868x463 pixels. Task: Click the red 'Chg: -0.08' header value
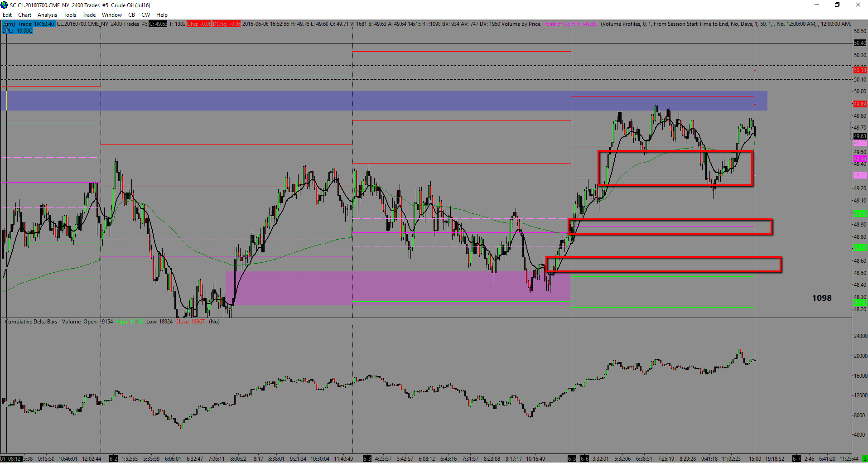(199, 24)
